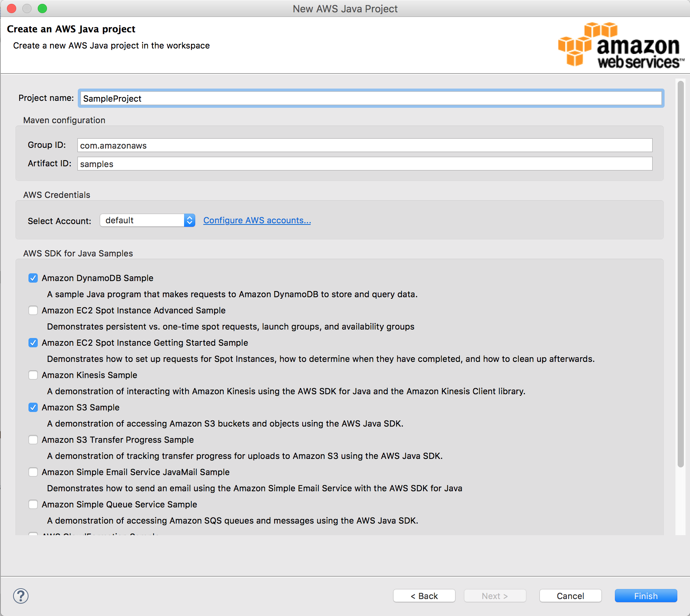Uncheck EC2 Spot Instance Getting Started Sample
690x616 pixels.
click(x=33, y=343)
